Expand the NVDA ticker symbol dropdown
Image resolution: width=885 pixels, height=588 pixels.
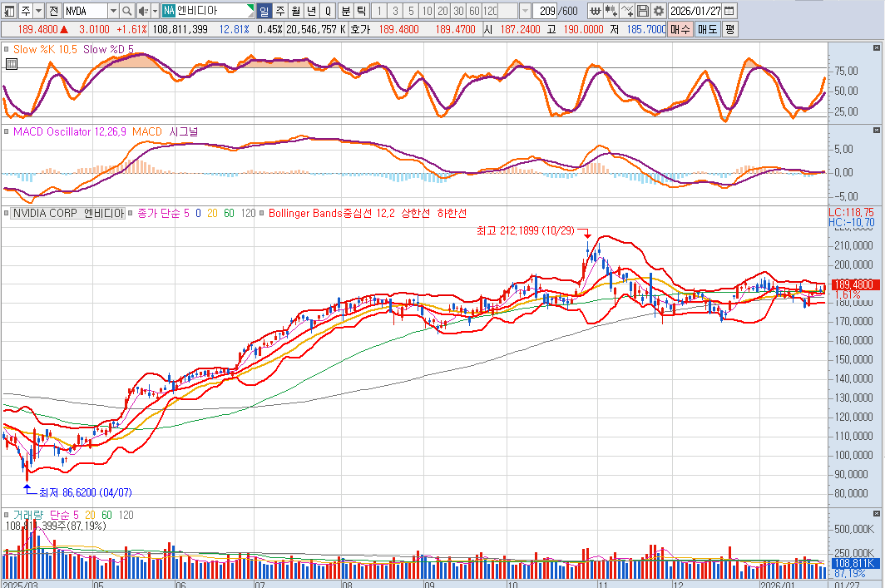click(x=113, y=11)
